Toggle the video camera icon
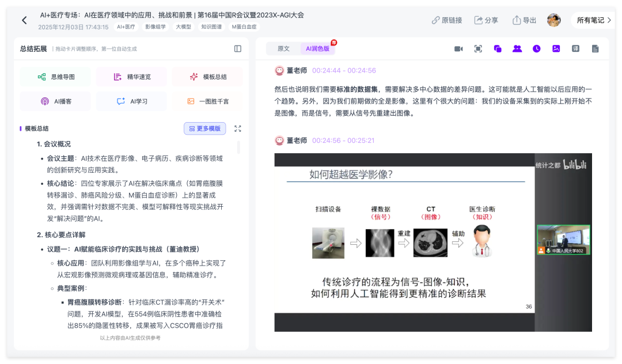This screenshot has height=364, width=622. coord(458,49)
